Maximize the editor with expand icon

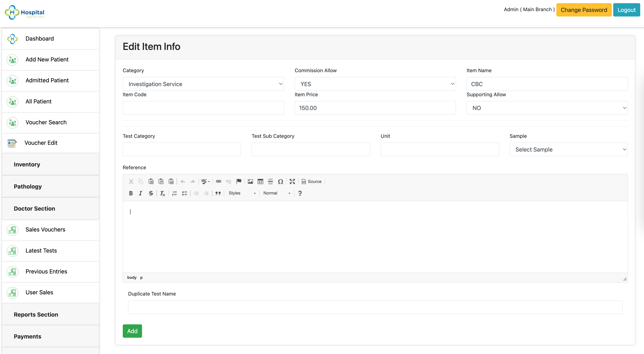click(292, 182)
